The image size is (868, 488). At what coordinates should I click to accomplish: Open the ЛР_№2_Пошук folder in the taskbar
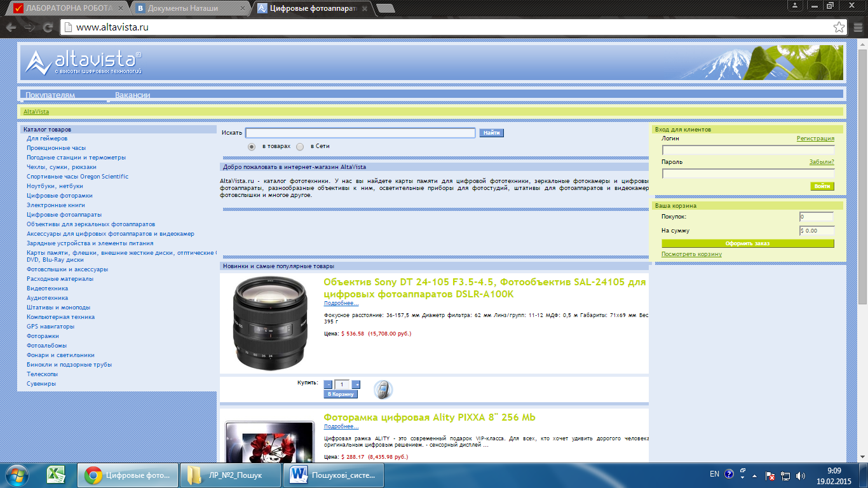[x=229, y=475]
